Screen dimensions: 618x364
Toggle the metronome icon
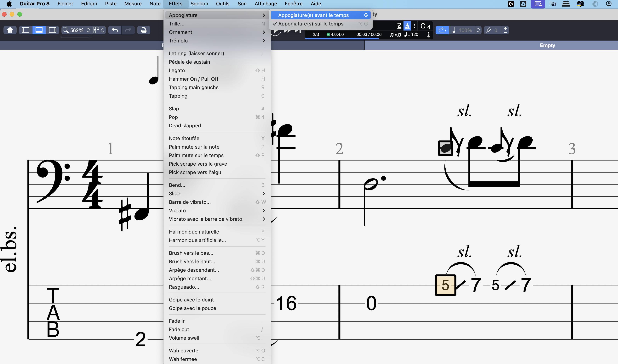point(407,26)
